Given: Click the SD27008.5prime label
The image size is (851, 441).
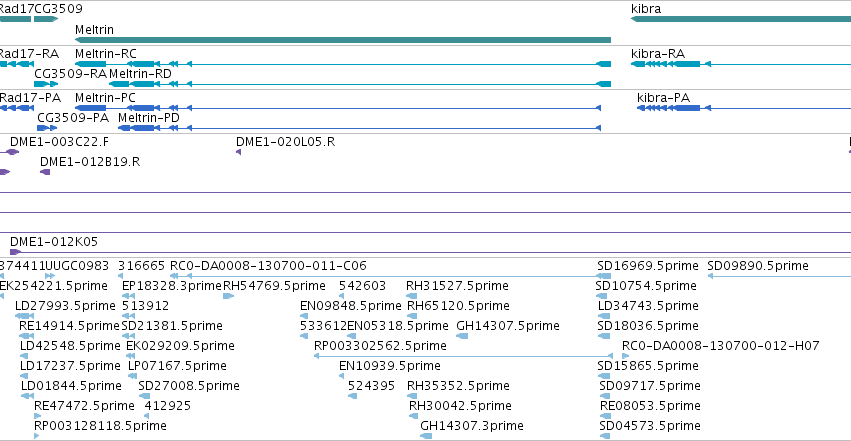Looking at the screenshot, I should click(x=189, y=386).
